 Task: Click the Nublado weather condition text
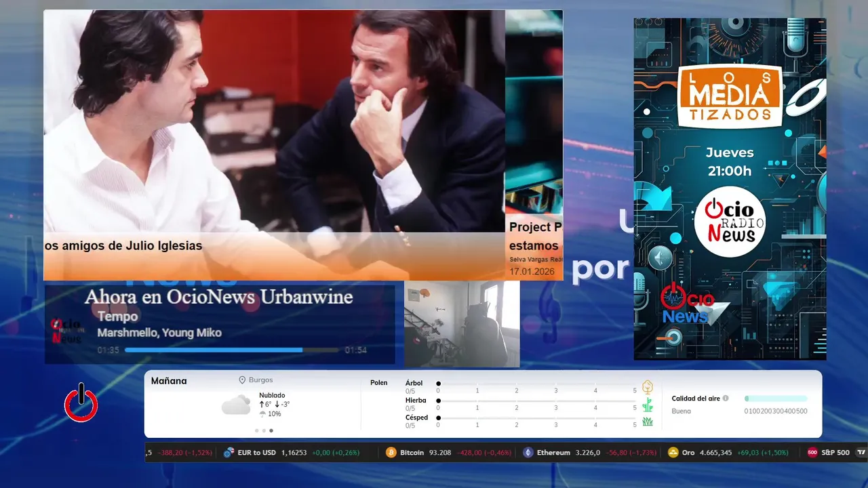point(272,395)
